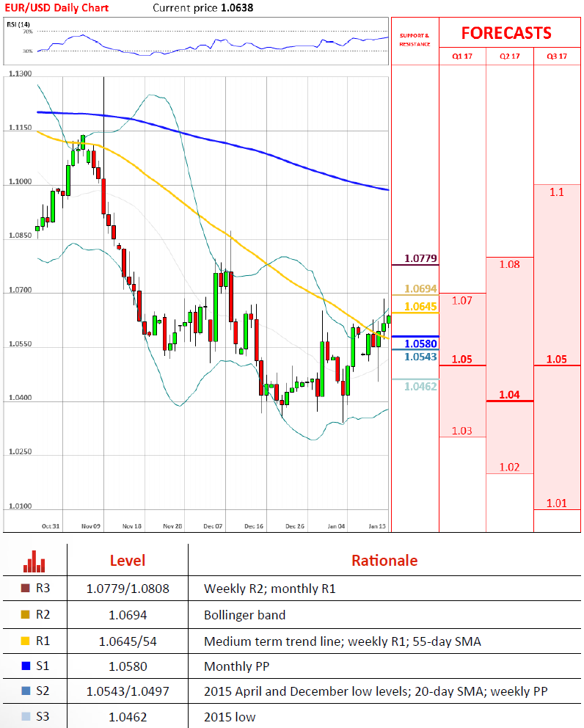Click the Nov 09 date axis label
Viewport: 584px width, 728px height.
(x=91, y=526)
